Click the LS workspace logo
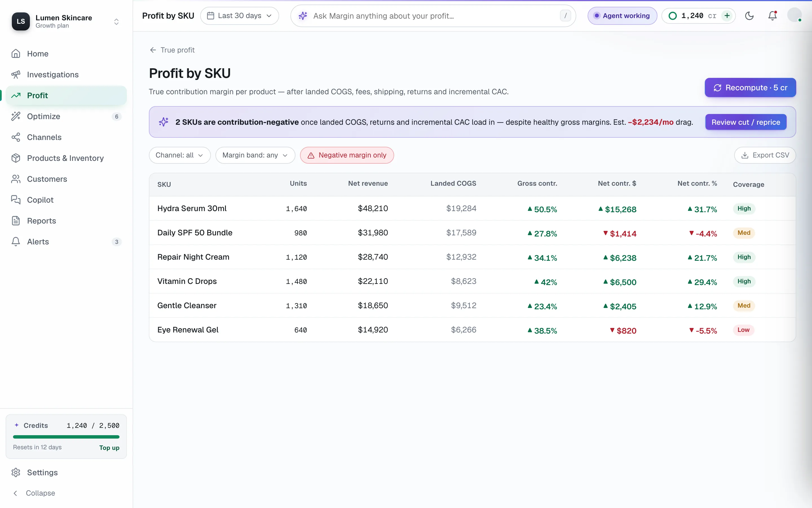 [21, 21]
